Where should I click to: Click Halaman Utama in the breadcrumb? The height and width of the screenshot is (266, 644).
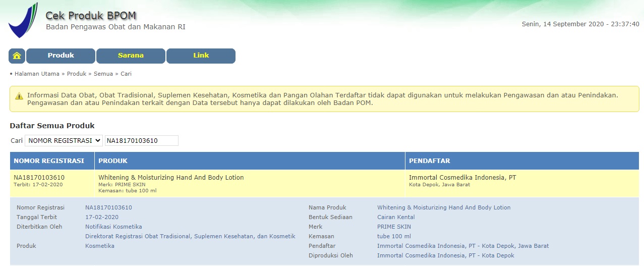click(x=37, y=74)
